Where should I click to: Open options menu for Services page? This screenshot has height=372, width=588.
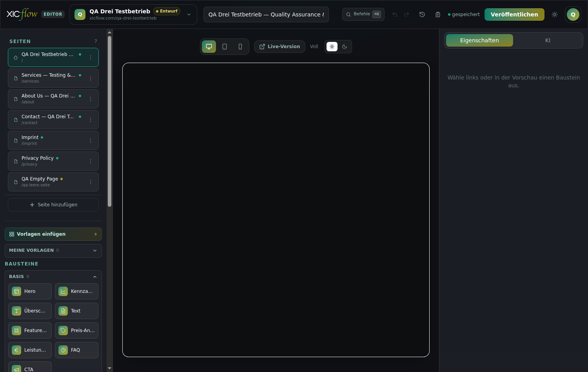click(x=91, y=78)
